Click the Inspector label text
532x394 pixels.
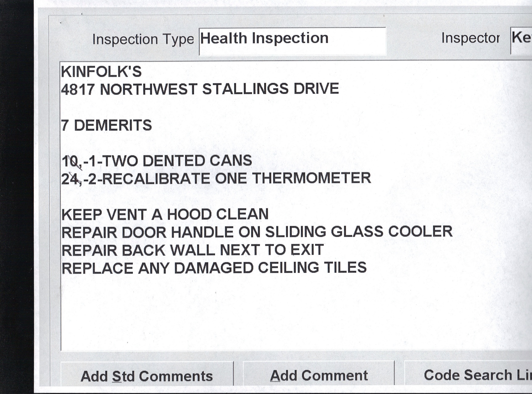pyautogui.click(x=470, y=38)
